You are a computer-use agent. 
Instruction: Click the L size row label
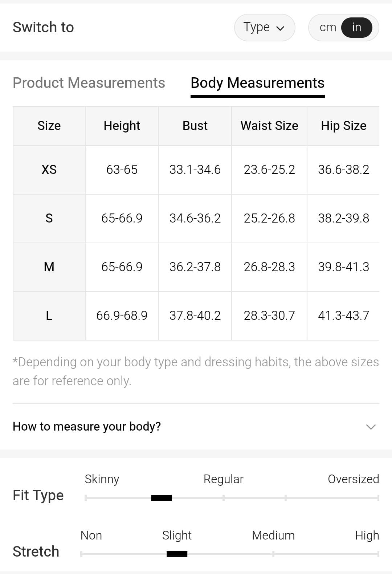[x=49, y=316]
